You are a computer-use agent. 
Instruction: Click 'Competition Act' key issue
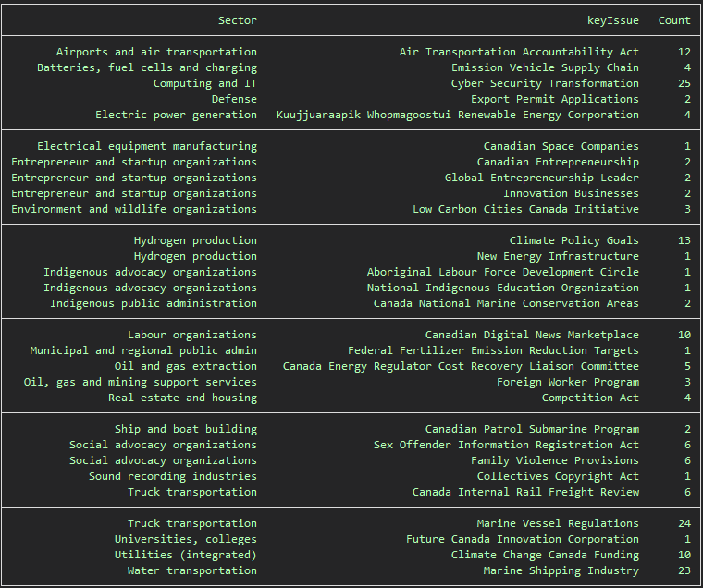pos(590,397)
